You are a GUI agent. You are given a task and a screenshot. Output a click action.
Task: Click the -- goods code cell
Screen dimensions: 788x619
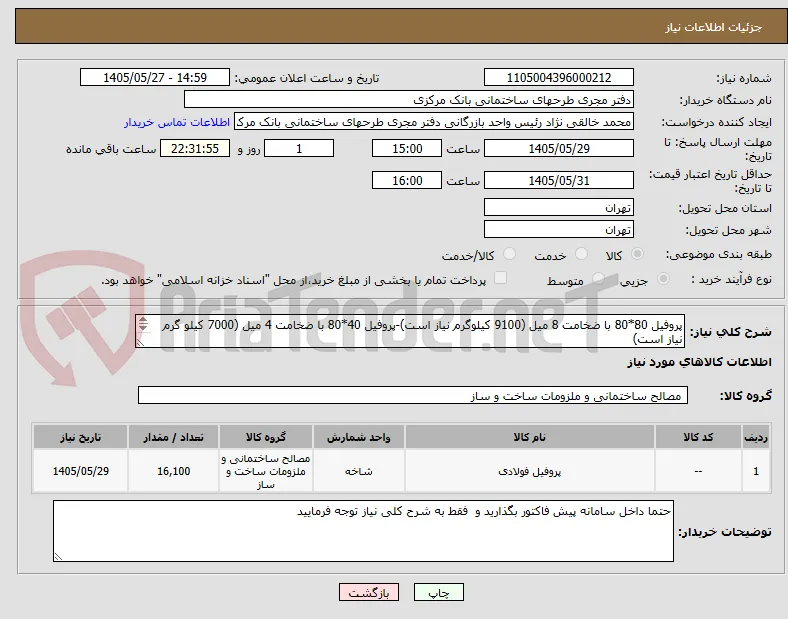(x=698, y=471)
